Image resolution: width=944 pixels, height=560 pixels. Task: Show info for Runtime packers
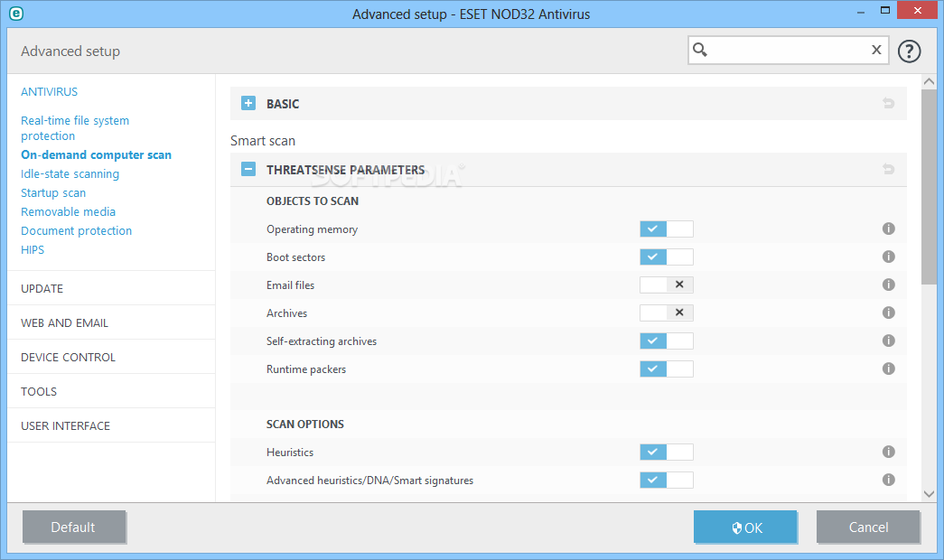(x=889, y=369)
